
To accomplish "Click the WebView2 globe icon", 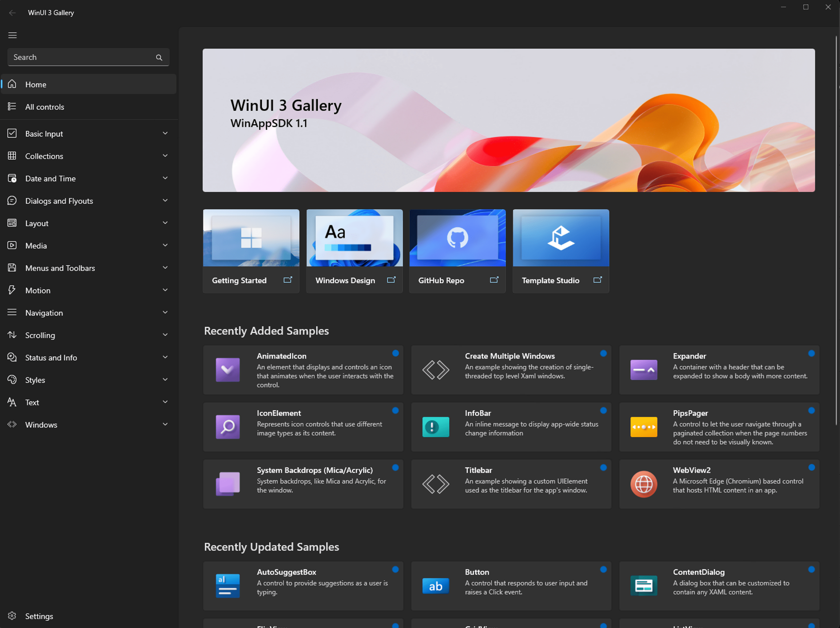I will (x=643, y=484).
